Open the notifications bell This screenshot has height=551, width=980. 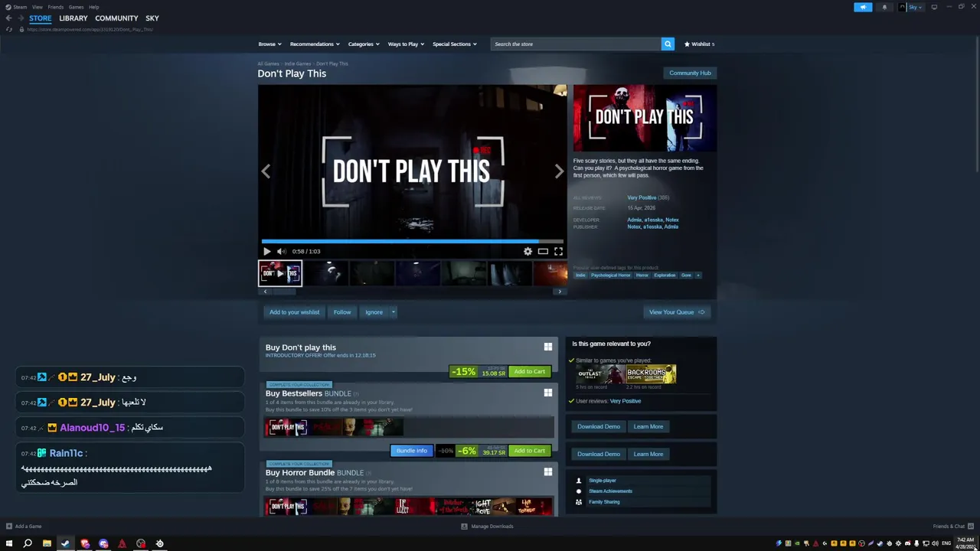coord(884,7)
